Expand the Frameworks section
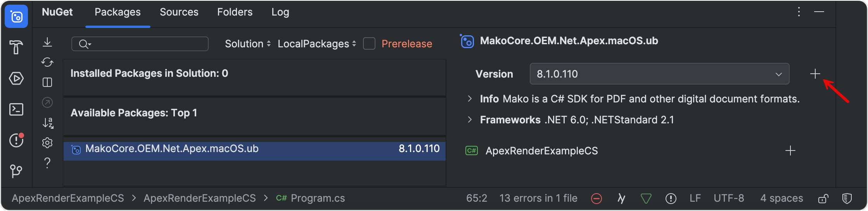Viewport: 868px width, 211px height. pos(470,119)
